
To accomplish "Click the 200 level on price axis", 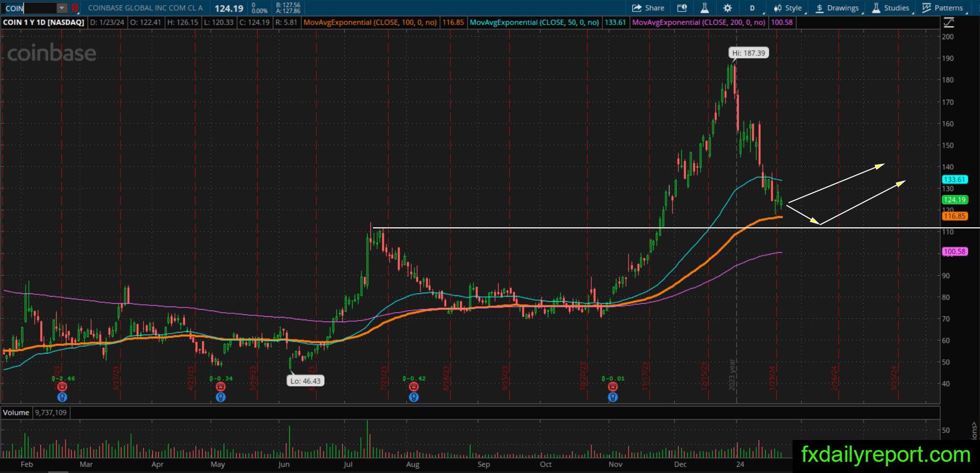I will click(948, 37).
